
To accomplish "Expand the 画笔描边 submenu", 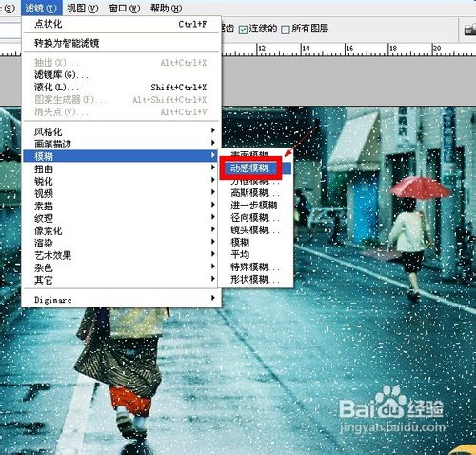I will point(121,144).
